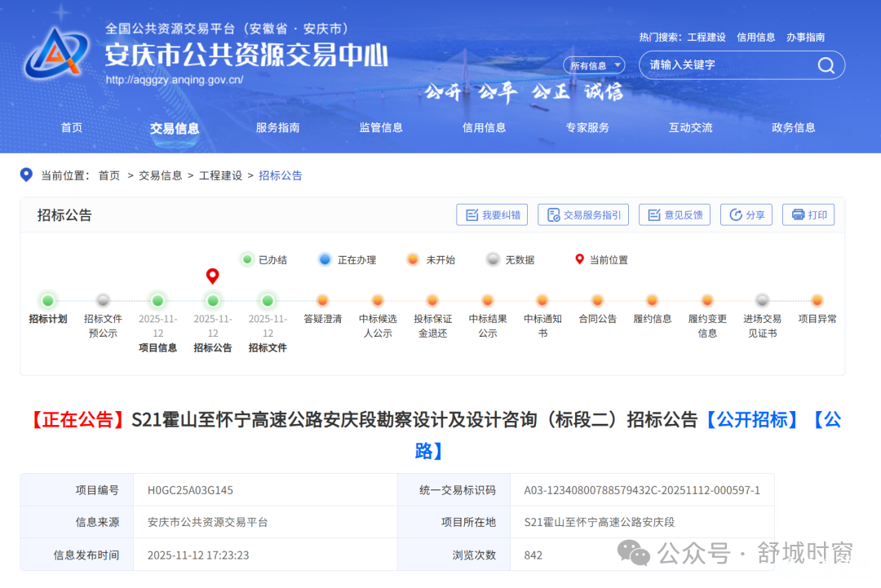Open the 所有信息 filter dropdown
This screenshot has width=881, height=588.
point(594,65)
